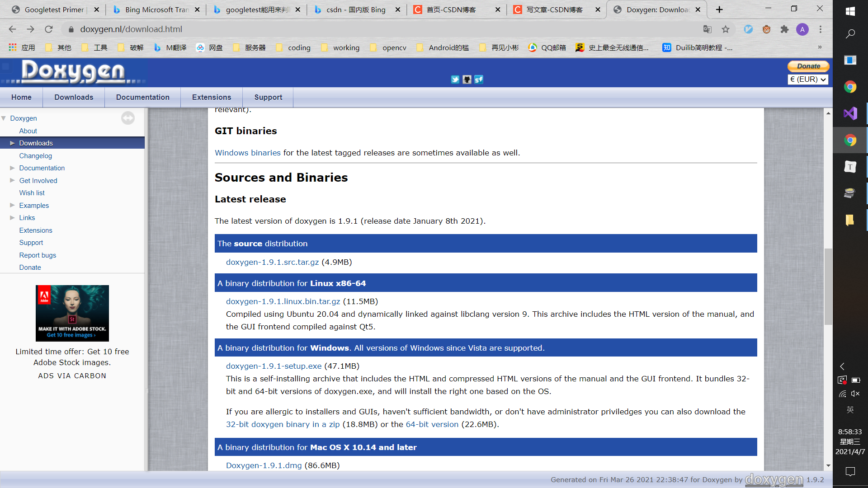Click the translate page icon
This screenshot has height=488, width=868.
point(707,29)
